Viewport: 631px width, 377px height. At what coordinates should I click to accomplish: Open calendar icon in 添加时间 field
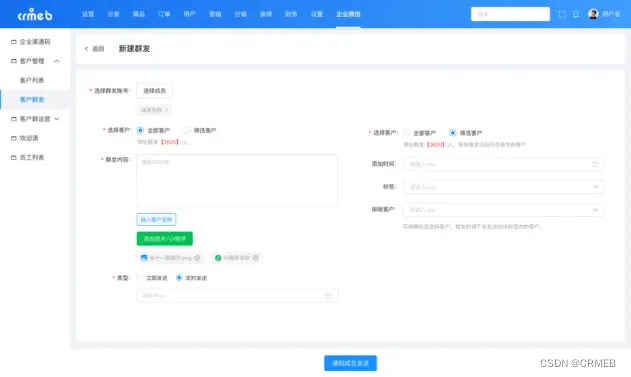tap(595, 164)
